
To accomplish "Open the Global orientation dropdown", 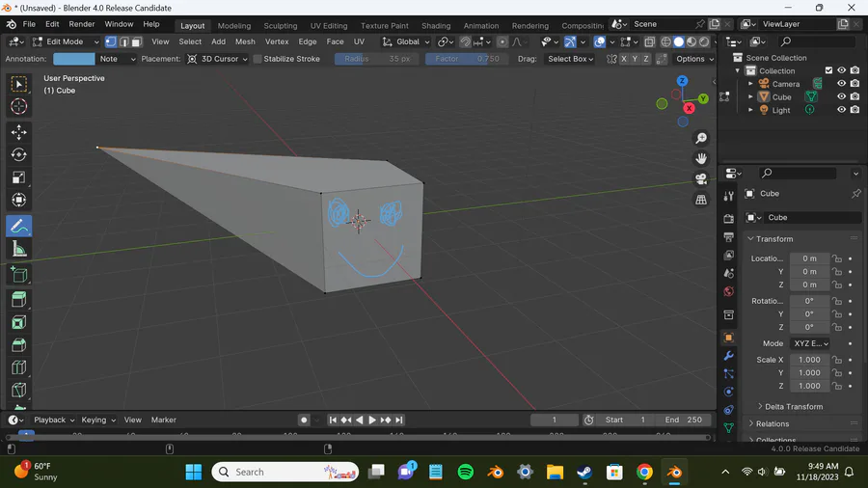I will [406, 41].
